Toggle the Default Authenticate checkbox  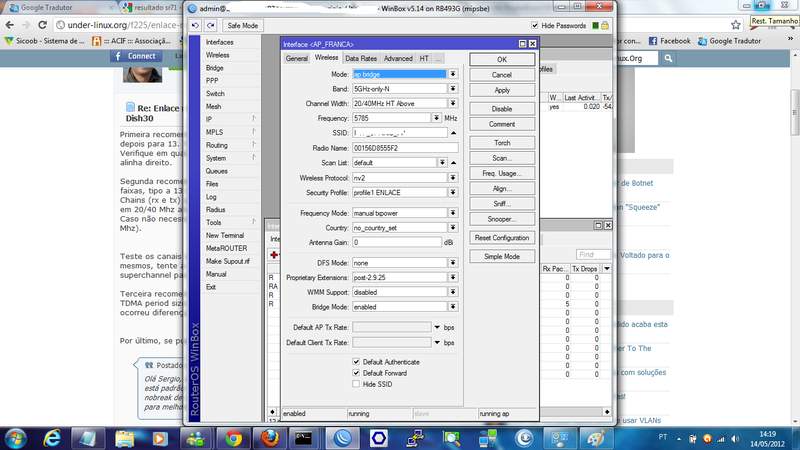[357, 361]
